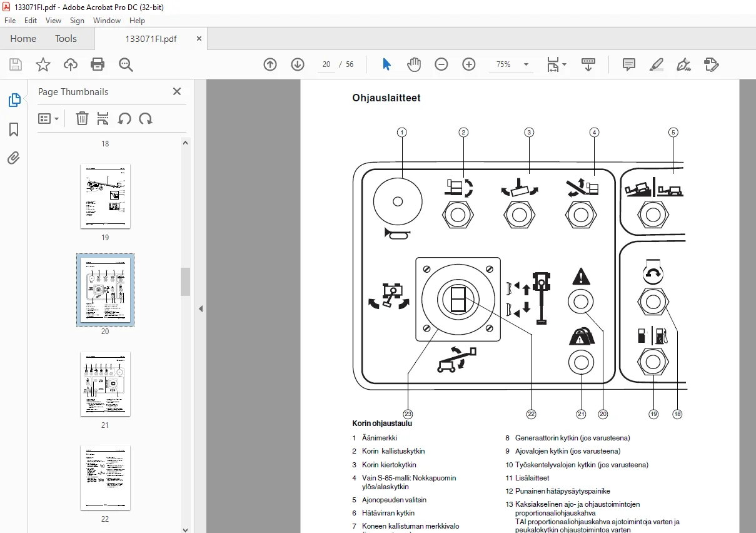Open the Window menu
The height and width of the screenshot is (533, 756).
107,21
